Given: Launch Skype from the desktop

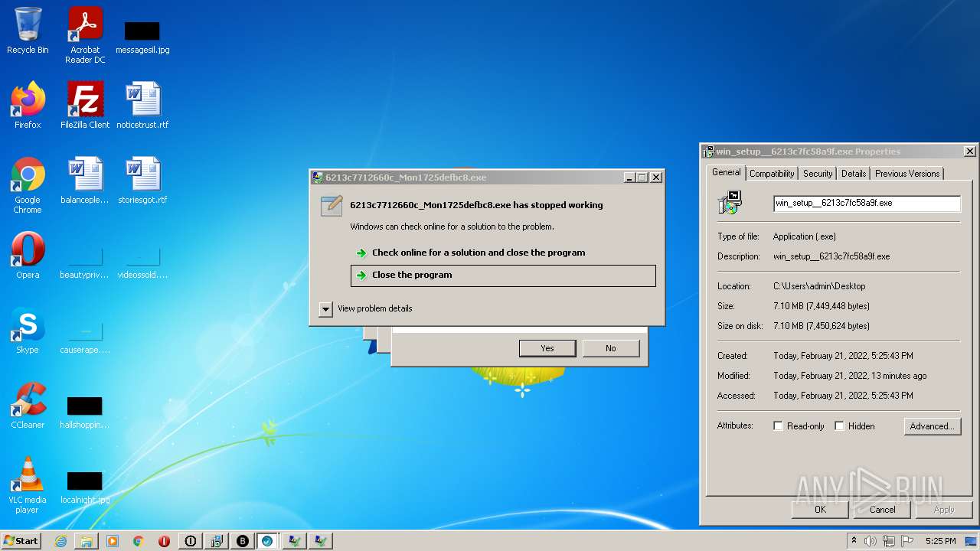Looking at the screenshot, I should click(x=28, y=331).
